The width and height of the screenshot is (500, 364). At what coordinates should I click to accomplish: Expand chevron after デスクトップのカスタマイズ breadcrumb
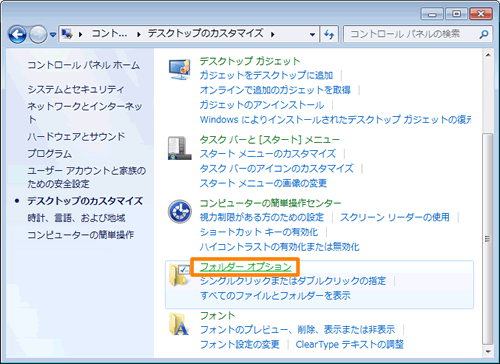(x=273, y=34)
